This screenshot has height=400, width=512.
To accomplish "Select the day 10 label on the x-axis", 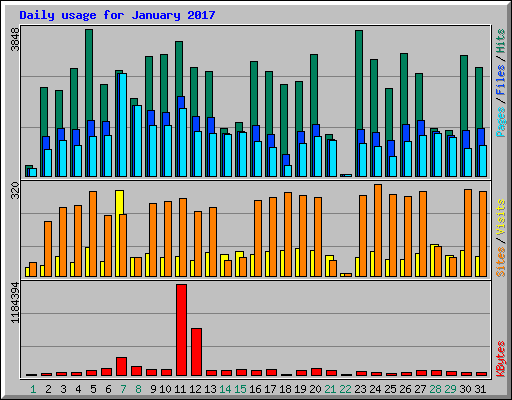I will [x=165, y=389].
